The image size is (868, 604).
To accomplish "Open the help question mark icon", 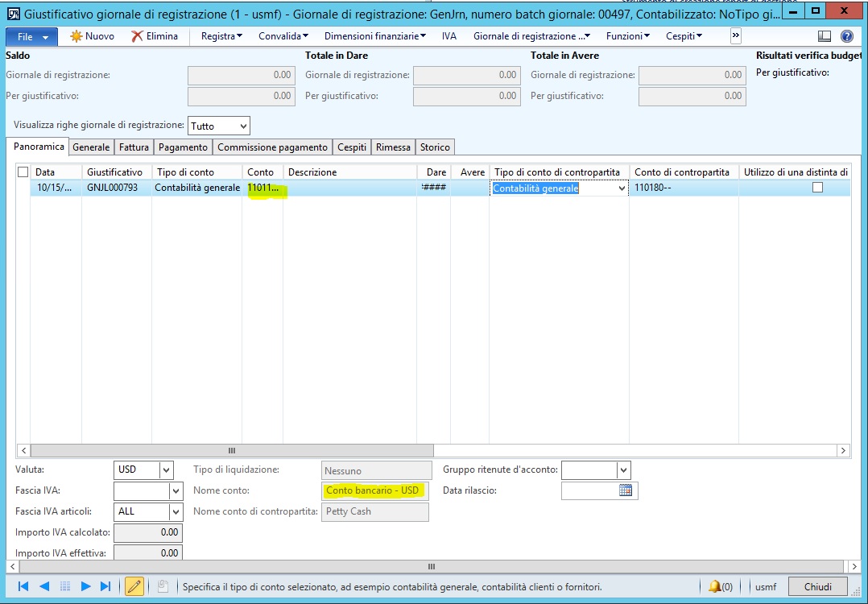I will tap(846, 36).
